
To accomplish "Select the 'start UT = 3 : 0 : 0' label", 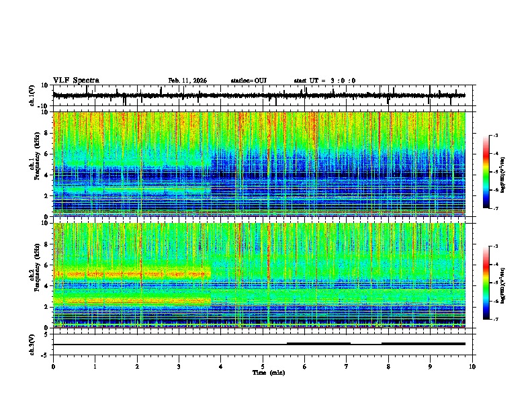I will pyautogui.click(x=324, y=81).
